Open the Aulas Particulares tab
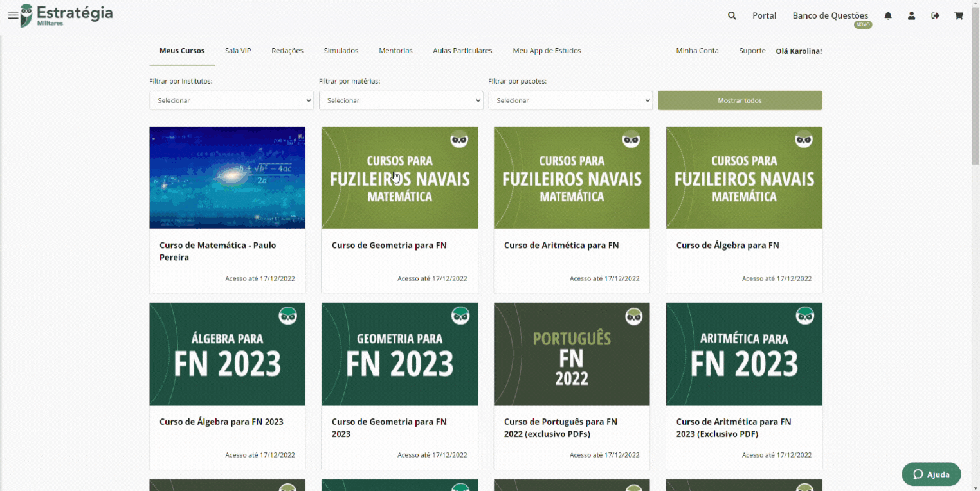Image resolution: width=980 pixels, height=491 pixels. (462, 51)
